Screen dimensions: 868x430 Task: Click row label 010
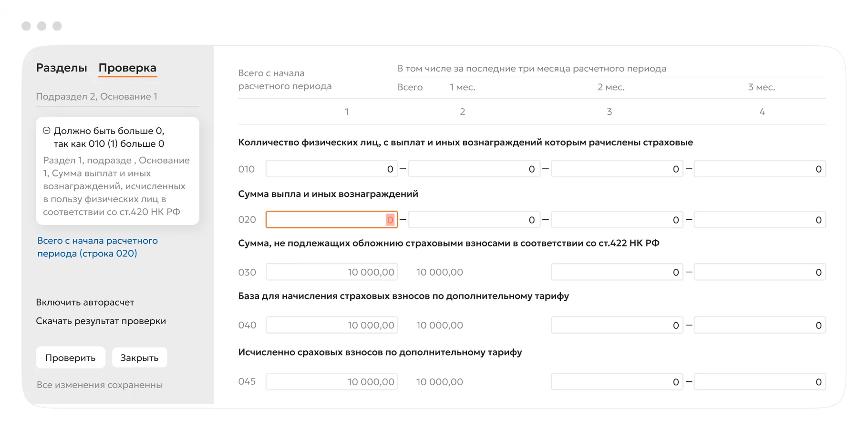(247, 169)
